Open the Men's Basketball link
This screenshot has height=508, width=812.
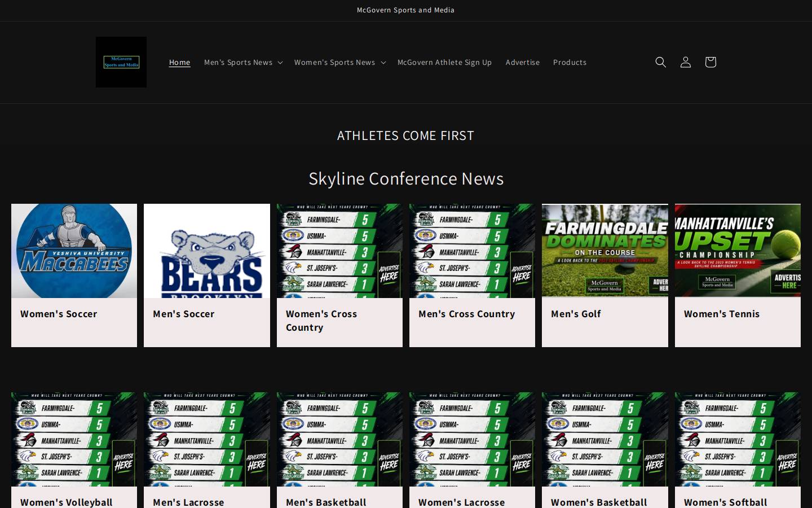coord(326,502)
